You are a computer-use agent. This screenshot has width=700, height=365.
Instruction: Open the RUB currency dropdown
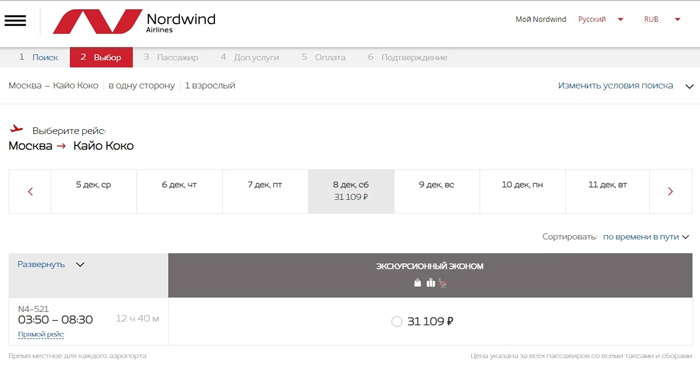(x=662, y=19)
